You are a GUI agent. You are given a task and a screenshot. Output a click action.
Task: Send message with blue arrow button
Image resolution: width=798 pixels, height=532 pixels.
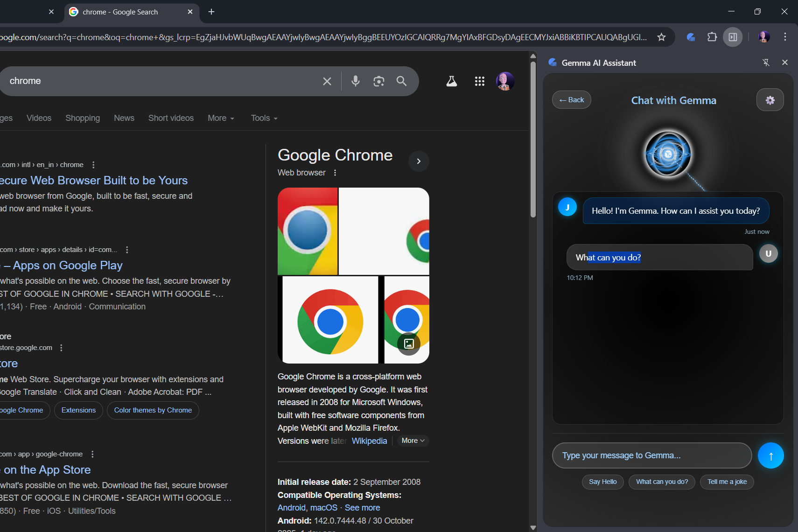pos(771,455)
